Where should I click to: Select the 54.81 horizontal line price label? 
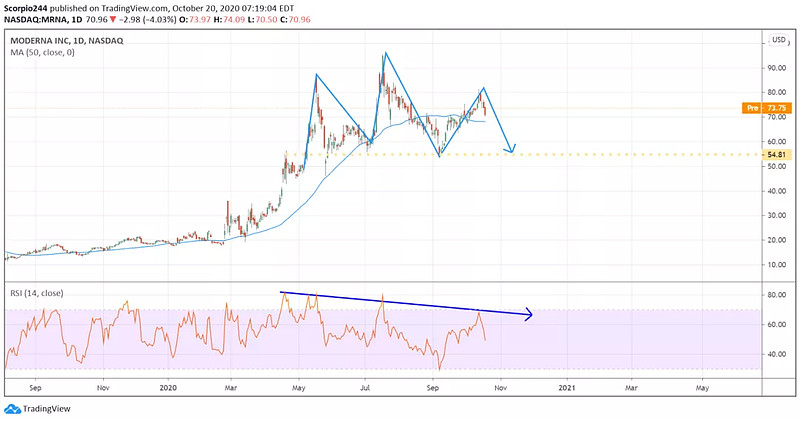click(x=777, y=154)
